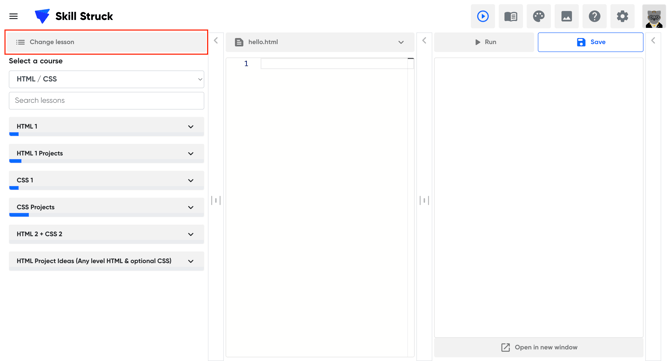Open preview in new window
This screenshot has height=361, width=670.
click(539, 347)
